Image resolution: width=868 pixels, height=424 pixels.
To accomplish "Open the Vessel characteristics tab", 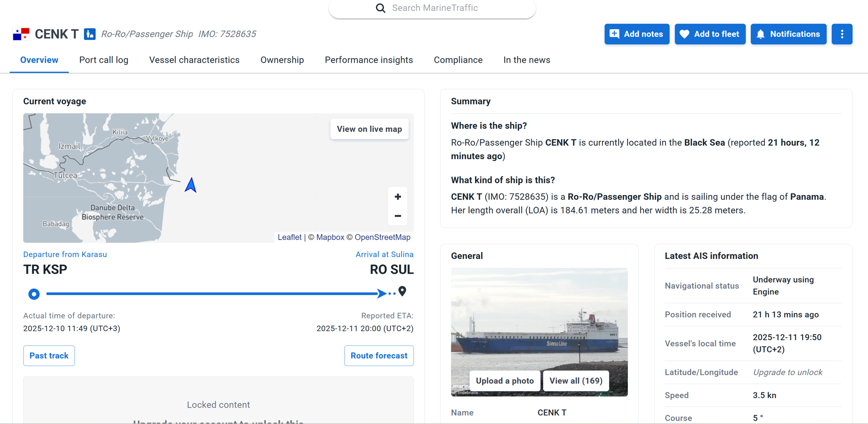I will coord(194,60).
